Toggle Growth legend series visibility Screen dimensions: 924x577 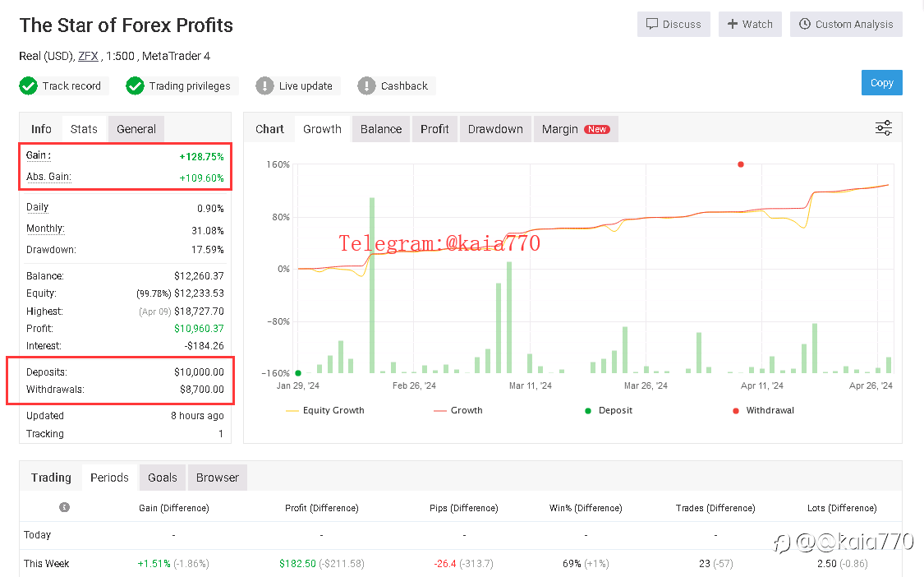pos(457,411)
